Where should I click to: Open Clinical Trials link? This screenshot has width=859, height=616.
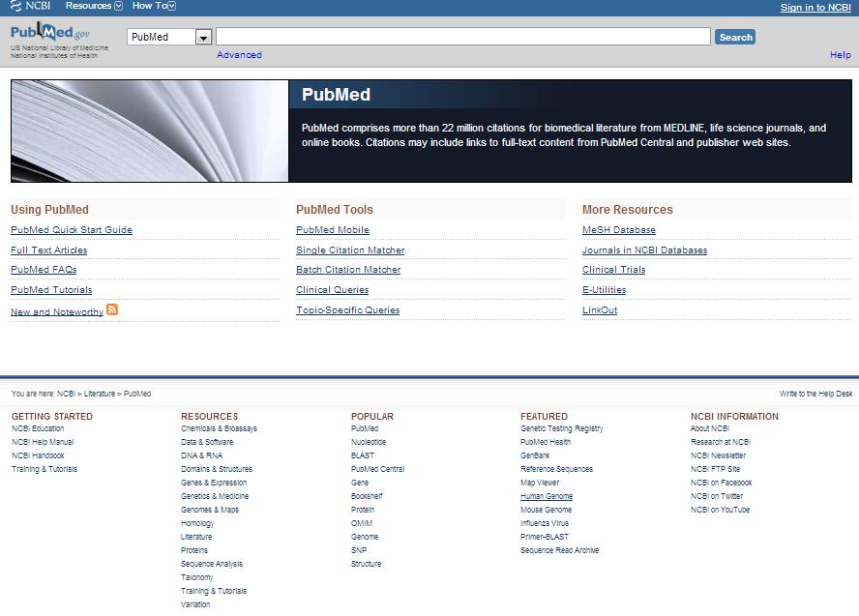(x=613, y=270)
